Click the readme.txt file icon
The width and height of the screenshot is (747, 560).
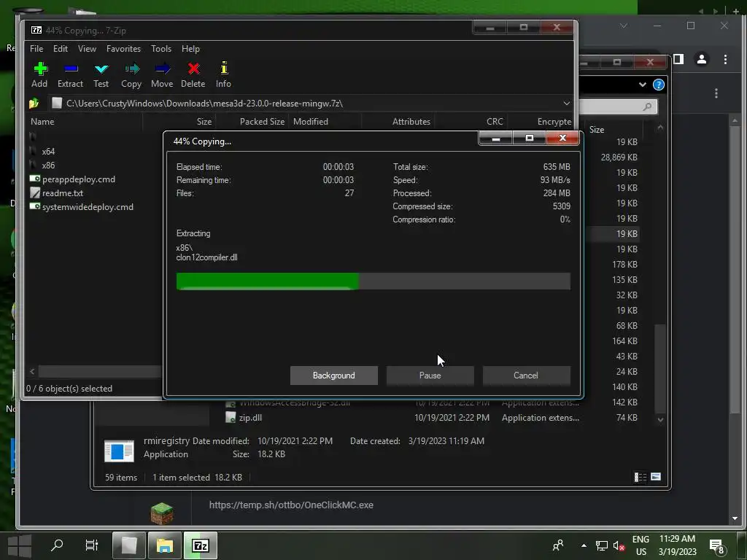coord(35,192)
